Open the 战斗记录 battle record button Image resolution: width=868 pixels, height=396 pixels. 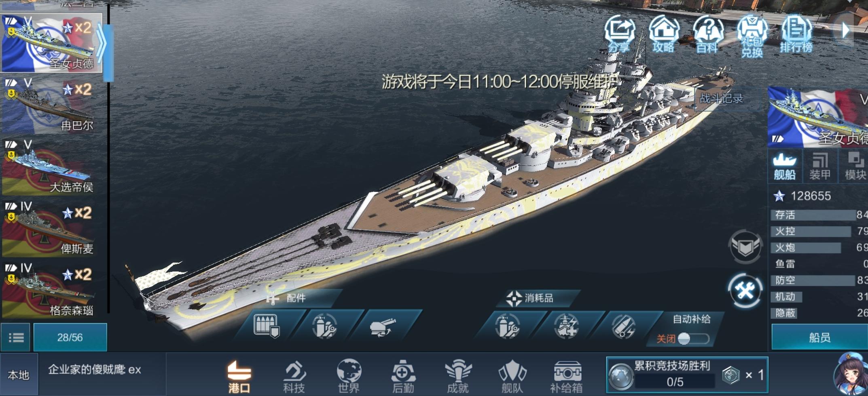tap(722, 98)
